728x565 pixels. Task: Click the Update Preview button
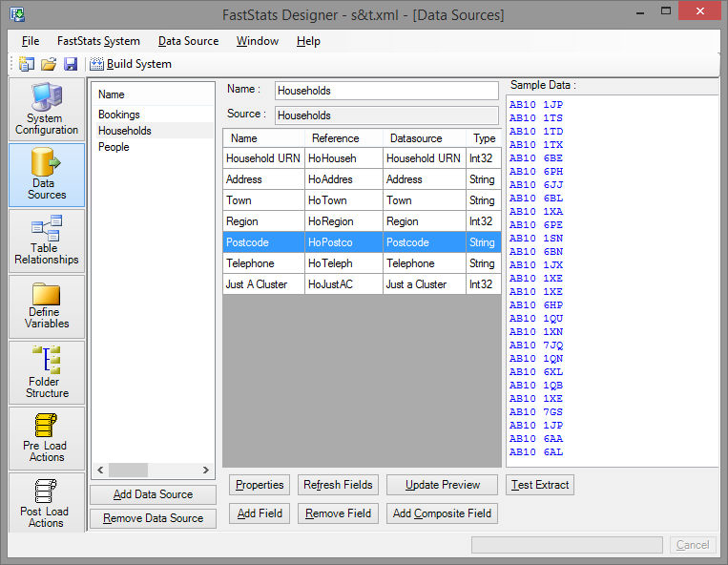[x=442, y=485]
